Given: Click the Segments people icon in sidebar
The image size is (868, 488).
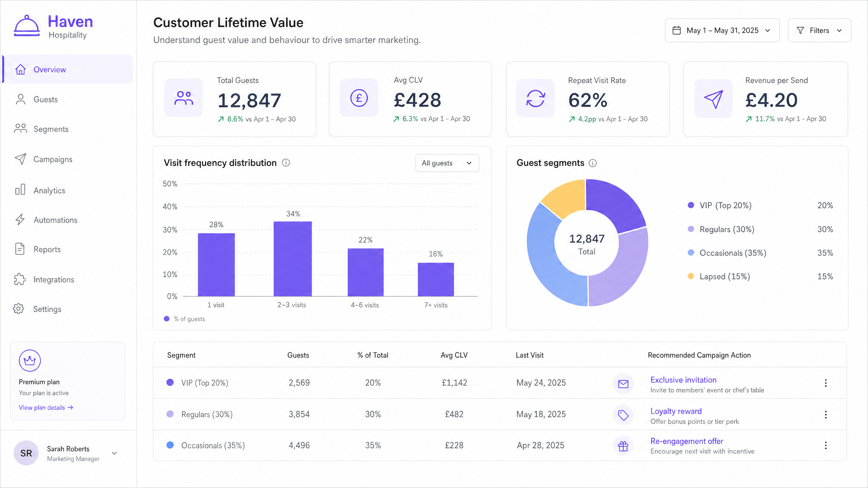Looking at the screenshot, I should point(20,129).
